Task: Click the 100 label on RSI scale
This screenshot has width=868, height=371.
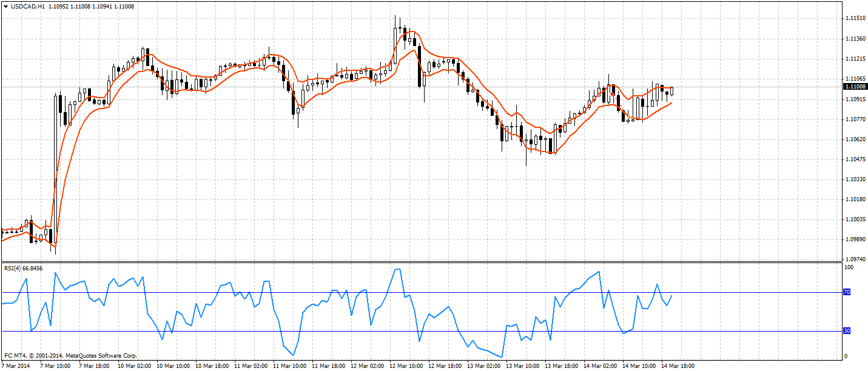Action: pos(849,267)
